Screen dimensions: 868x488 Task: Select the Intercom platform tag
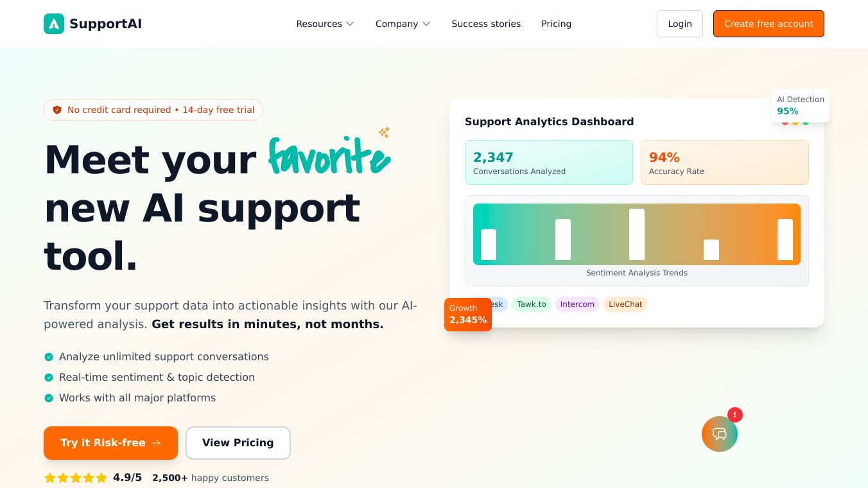(x=577, y=304)
